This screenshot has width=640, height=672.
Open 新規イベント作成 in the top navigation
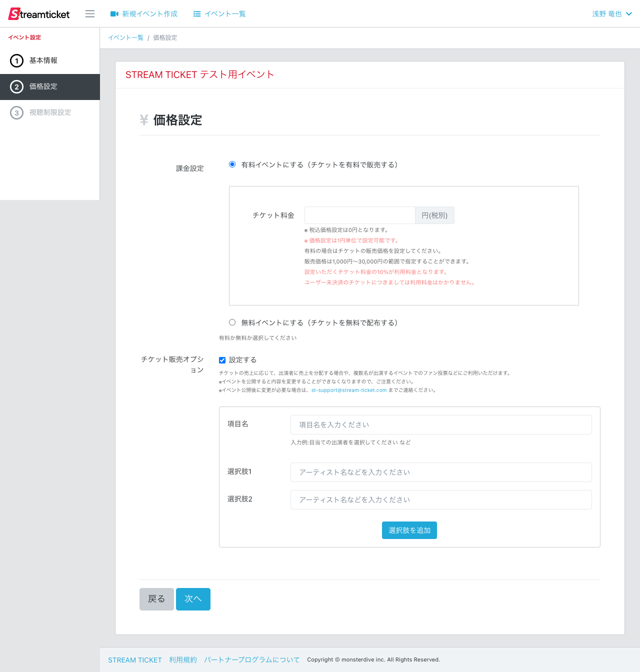pos(144,14)
